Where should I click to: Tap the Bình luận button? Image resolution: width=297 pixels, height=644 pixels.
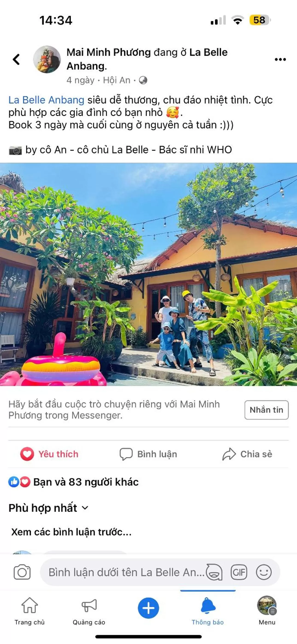[148, 454]
